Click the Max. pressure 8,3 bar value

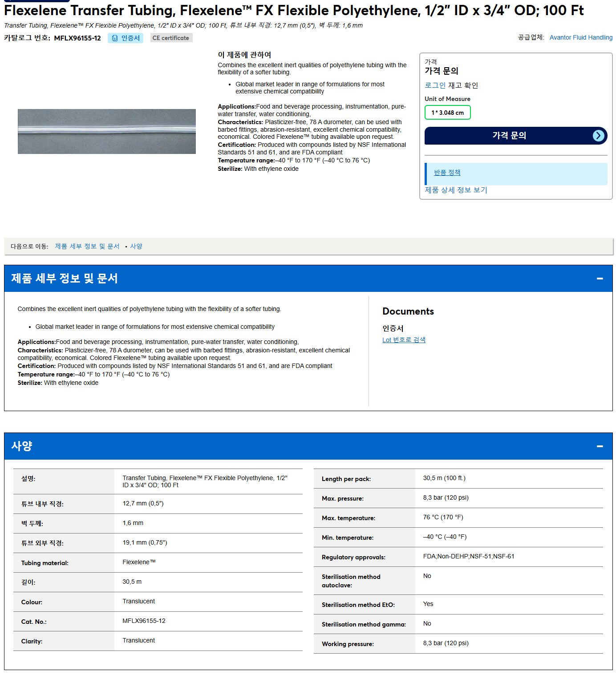pos(446,498)
